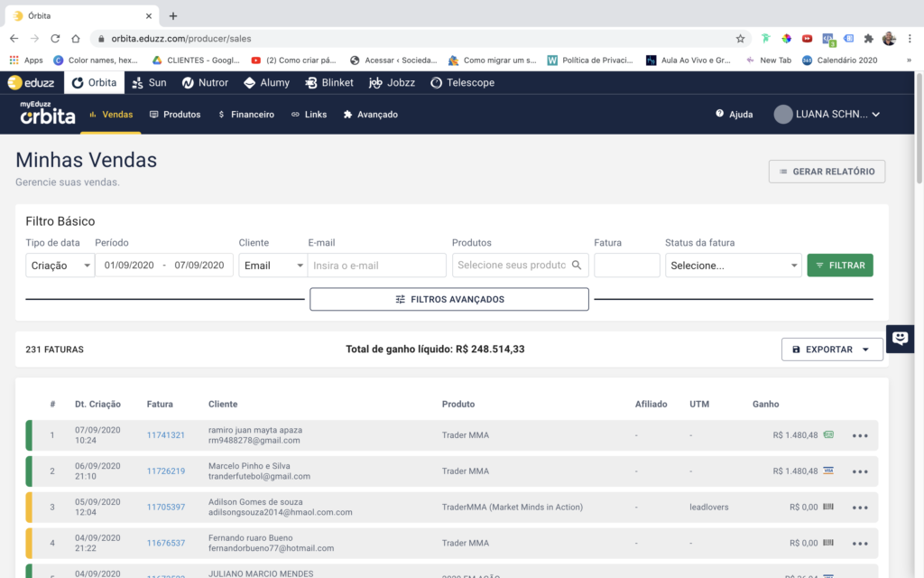924x578 pixels.
Task: Open row actions for invoice 11705397
Action: [x=860, y=508]
